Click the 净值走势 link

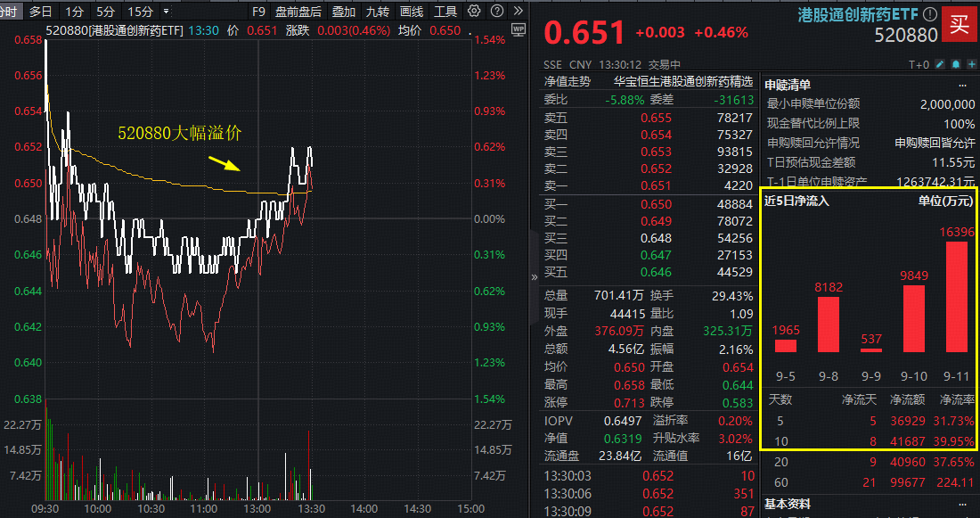(x=568, y=81)
